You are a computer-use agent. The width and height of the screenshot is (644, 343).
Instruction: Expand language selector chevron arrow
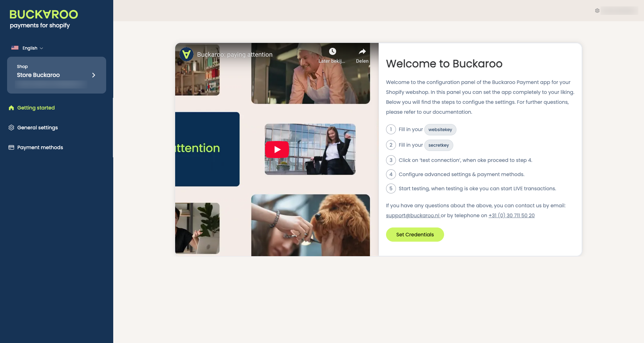[x=41, y=48]
